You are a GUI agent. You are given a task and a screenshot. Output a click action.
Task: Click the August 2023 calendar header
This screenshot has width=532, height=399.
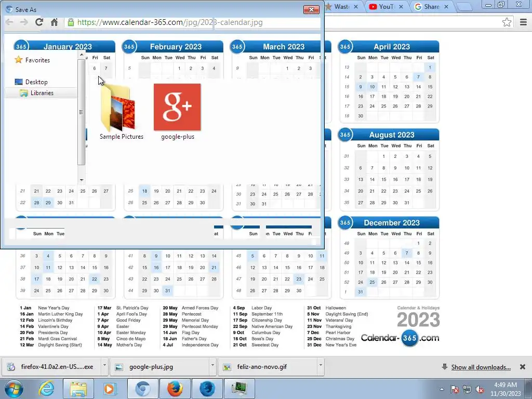click(x=392, y=135)
